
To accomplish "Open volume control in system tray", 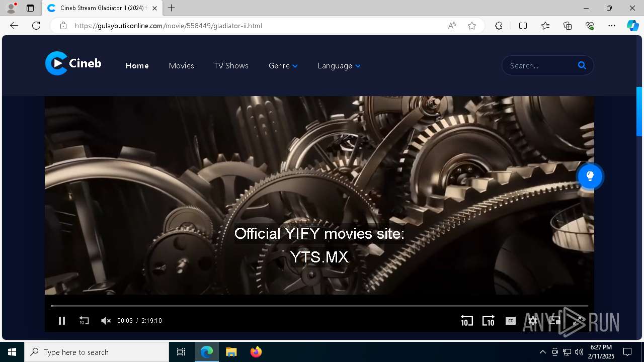I will tap(579, 352).
